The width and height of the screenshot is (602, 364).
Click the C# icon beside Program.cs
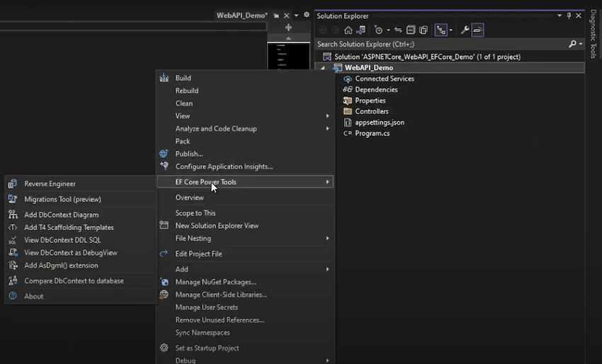pyautogui.click(x=348, y=133)
